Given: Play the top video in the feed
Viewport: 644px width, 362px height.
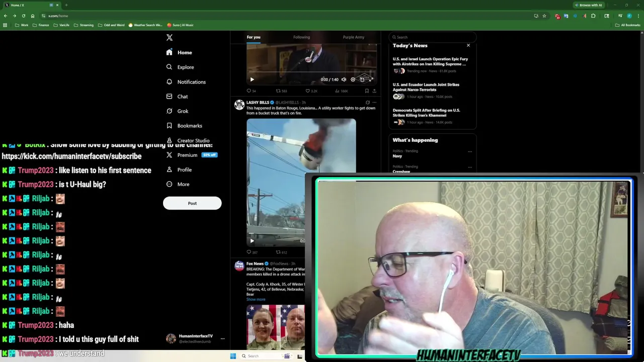Looking at the screenshot, I should coord(252,79).
